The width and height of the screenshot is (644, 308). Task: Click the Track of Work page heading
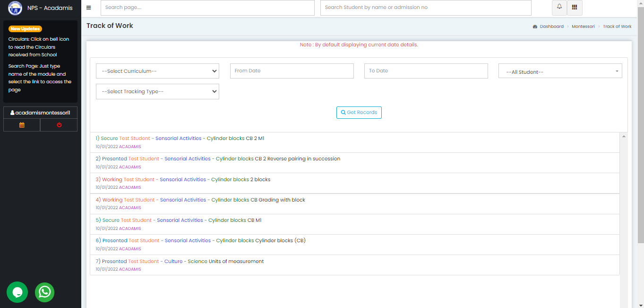coord(110,26)
